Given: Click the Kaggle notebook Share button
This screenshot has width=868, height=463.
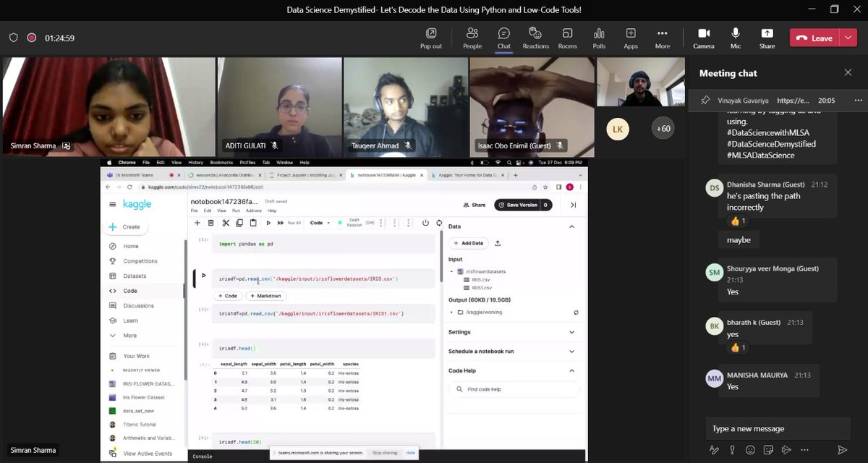Looking at the screenshot, I should click(x=474, y=205).
